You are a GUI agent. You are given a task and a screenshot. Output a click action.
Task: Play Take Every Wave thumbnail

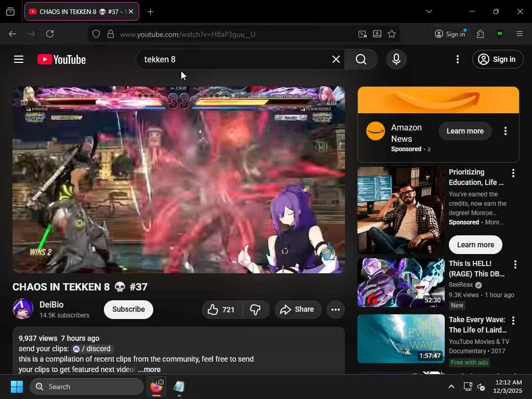click(401, 339)
